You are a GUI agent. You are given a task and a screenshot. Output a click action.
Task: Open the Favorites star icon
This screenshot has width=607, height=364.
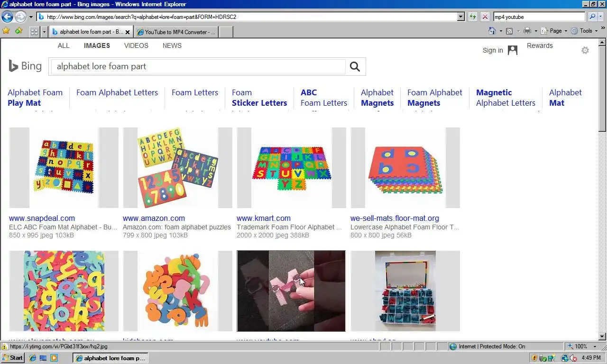pyautogui.click(x=6, y=31)
